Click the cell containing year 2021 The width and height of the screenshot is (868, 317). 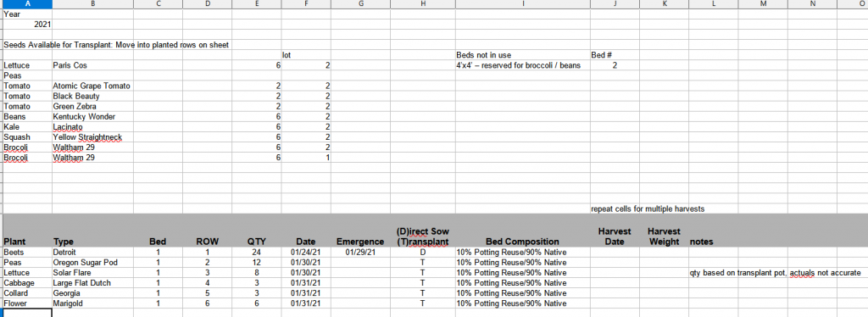(x=28, y=25)
